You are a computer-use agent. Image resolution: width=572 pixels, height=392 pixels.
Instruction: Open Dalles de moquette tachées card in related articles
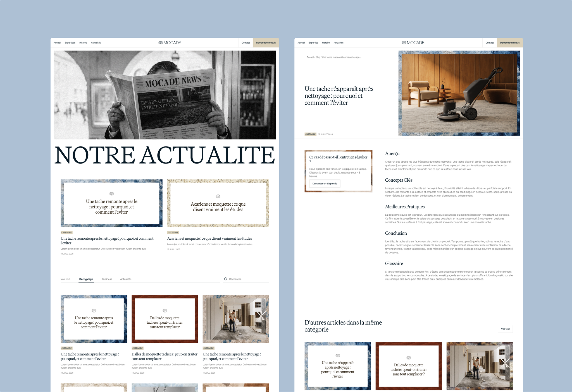(409, 366)
